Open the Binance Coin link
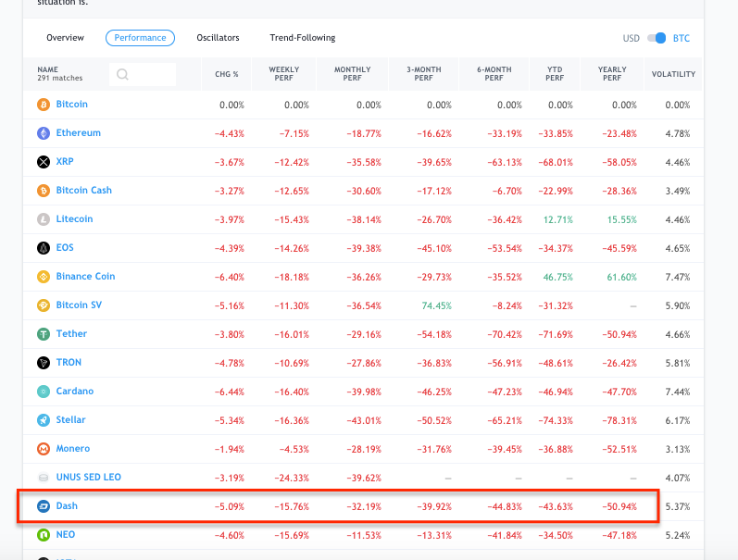Viewport: 738px width, 560px height. click(x=85, y=276)
